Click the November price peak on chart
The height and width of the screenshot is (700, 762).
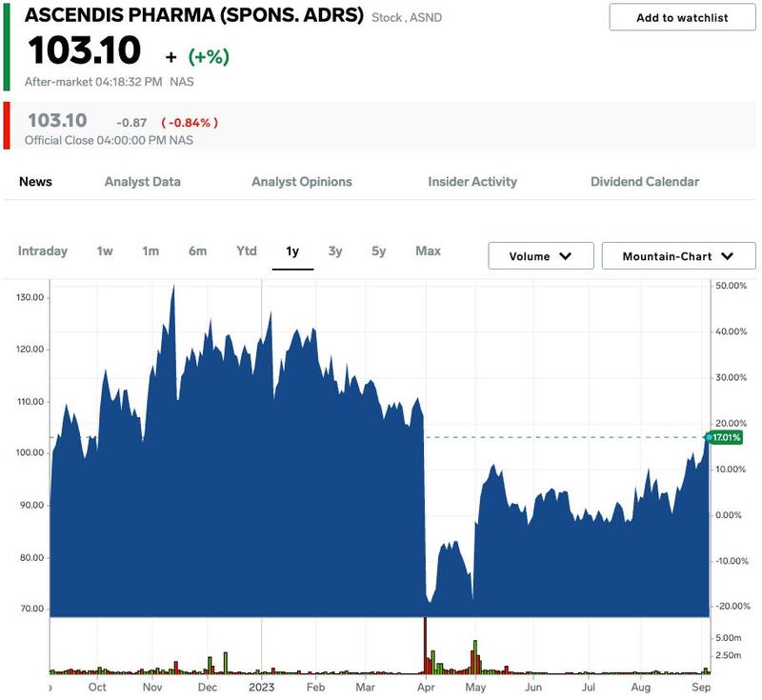tap(173, 287)
